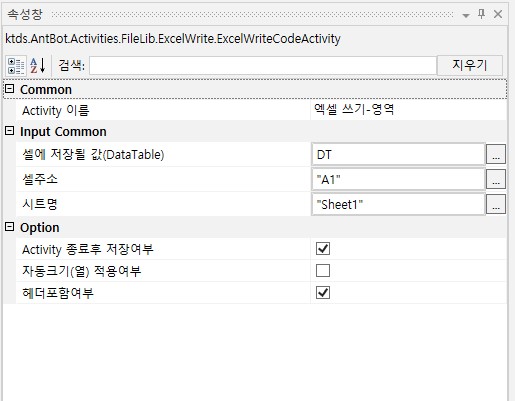Sort properties alphabetically with A-Z icon

click(x=37, y=66)
